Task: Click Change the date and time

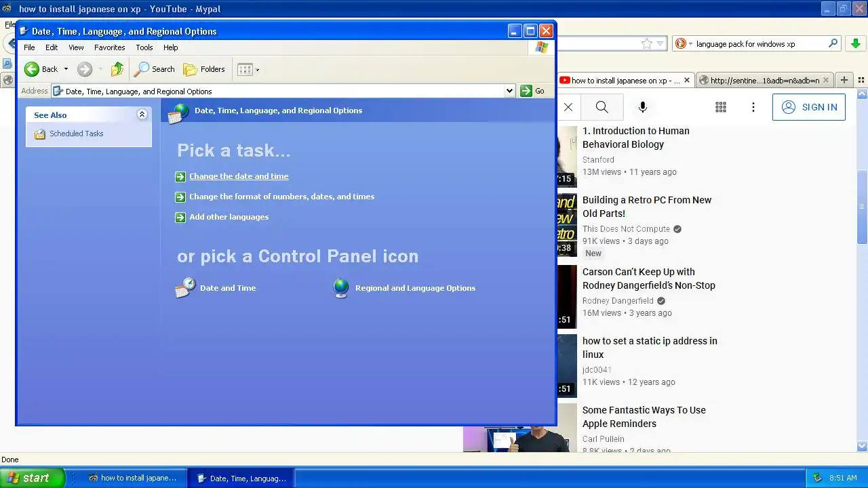Action: pyautogui.click(x=239, y=176)
